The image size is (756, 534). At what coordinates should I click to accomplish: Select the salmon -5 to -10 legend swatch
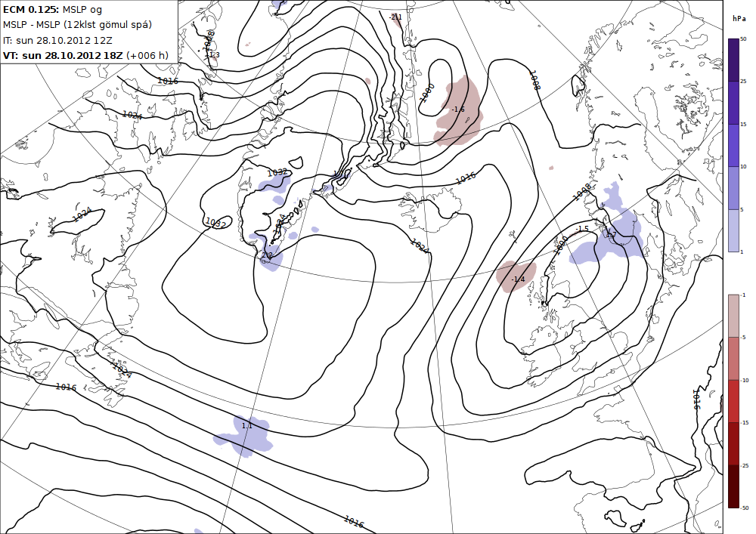(733, 358)
